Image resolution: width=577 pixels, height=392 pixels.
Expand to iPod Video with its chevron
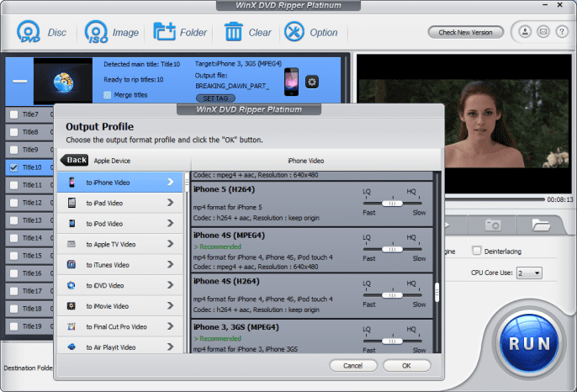click(x=171, y=224)
